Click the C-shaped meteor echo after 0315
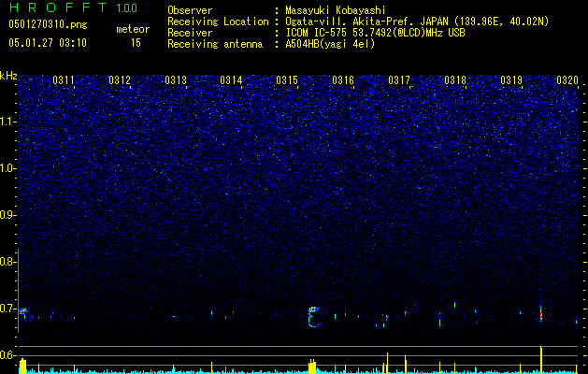Viewport: 588px width, 374px height. [314, 317]
